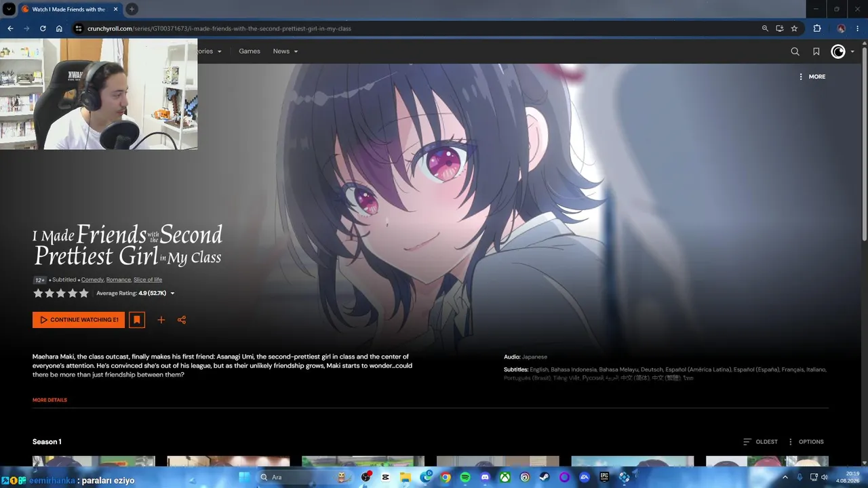
Task: Select the 'Watch I Made Friends with the' tab
Action: tap(69, 9)
